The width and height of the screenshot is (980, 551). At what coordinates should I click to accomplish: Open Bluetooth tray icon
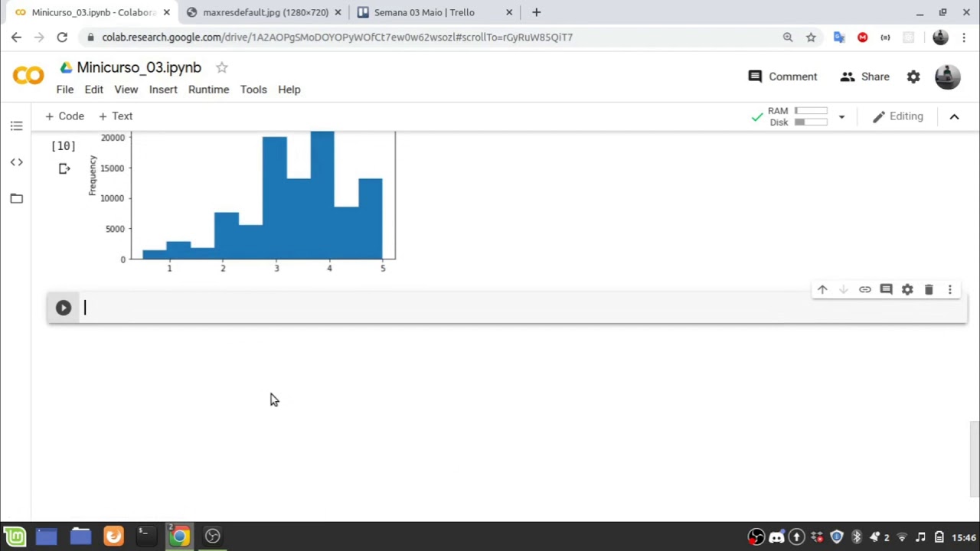coord(856,537)
